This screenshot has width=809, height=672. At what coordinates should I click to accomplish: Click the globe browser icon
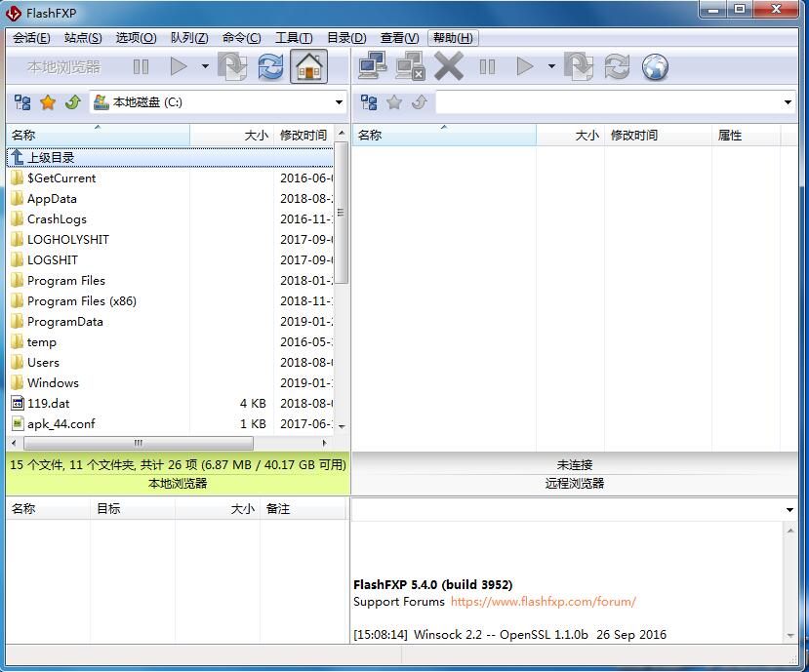tap(655, 66)
